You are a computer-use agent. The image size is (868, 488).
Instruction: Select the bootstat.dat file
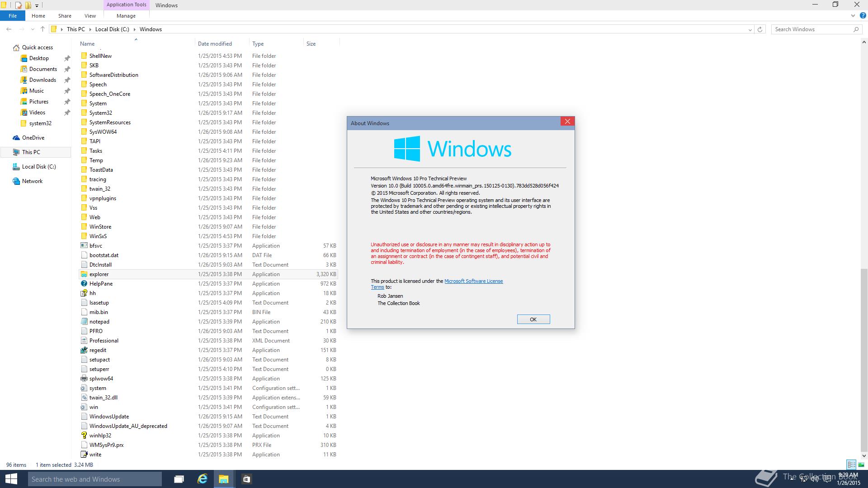point(208,255)
